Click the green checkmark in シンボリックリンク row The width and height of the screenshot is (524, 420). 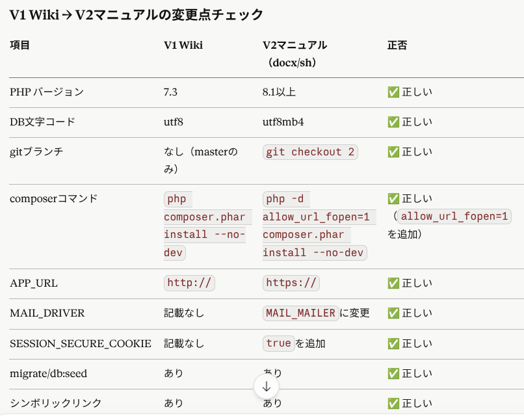point(393,403)
